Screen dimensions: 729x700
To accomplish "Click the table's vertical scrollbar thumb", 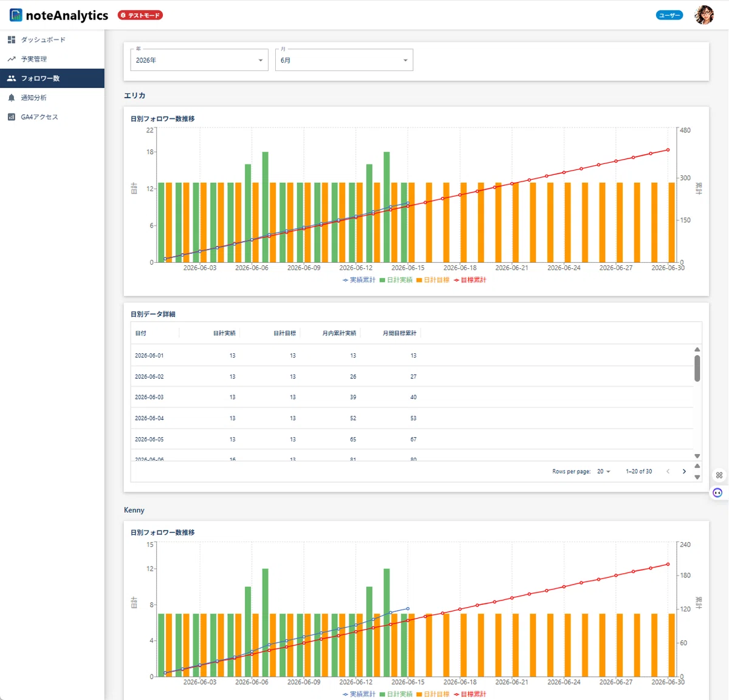I will (697, 369).
